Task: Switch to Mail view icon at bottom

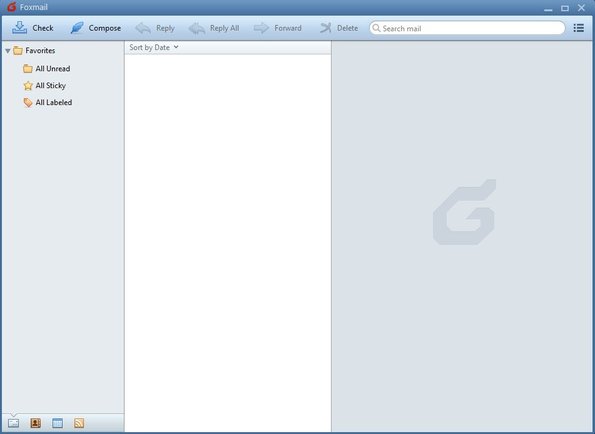Action: [13, 423]
